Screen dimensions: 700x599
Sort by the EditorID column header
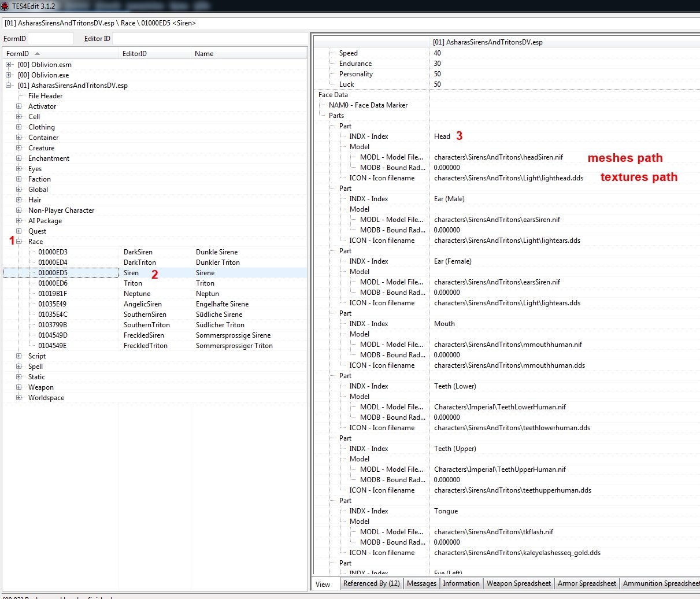(155, 54)
